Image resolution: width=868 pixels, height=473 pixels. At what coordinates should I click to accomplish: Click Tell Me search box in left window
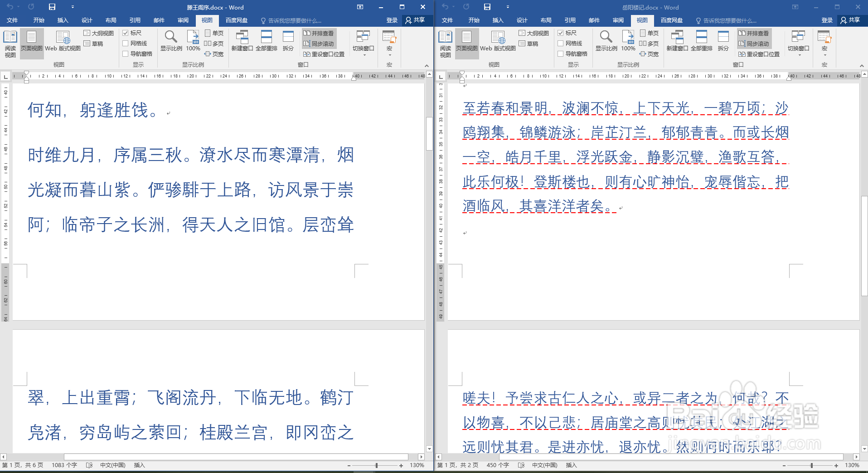click(x=291, y=20)
